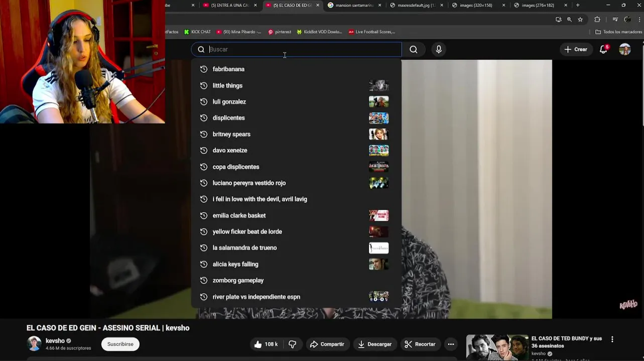The width and height of the screenshot is (644, 361).
Task: Open the kevsho channel avatar
Action: [34, 343]
